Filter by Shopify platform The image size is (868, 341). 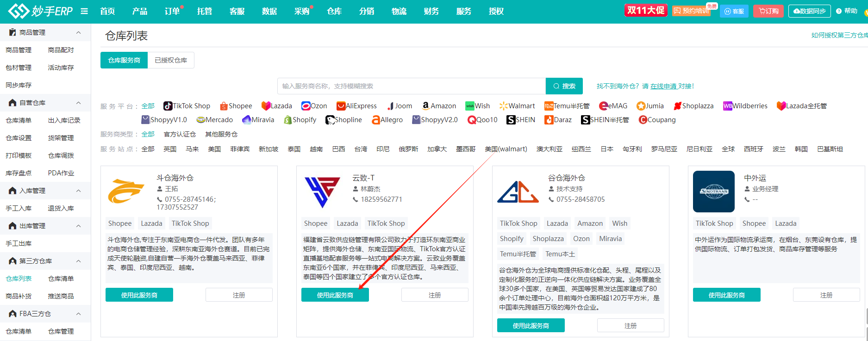(300, 120)
